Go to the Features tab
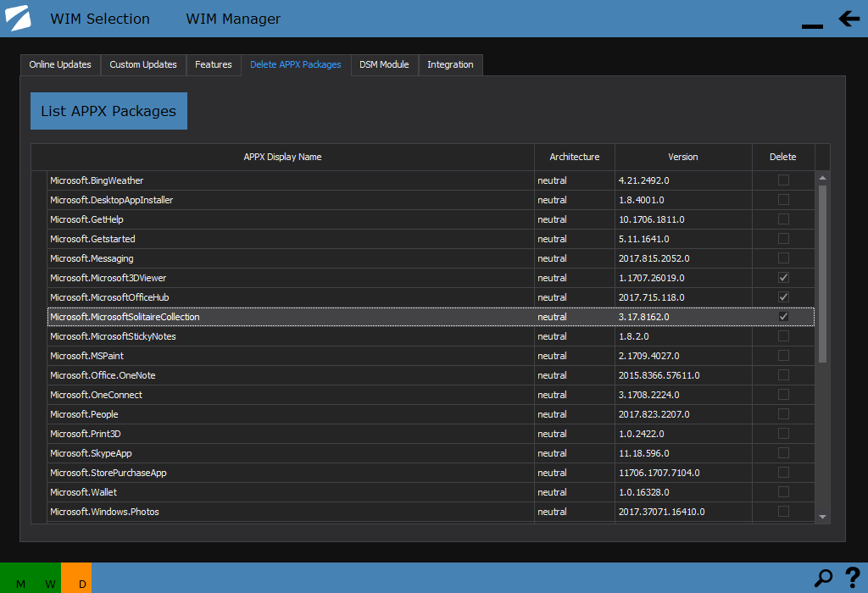The width and height of the screenshot is (868, 593). [x=213, y=64]
